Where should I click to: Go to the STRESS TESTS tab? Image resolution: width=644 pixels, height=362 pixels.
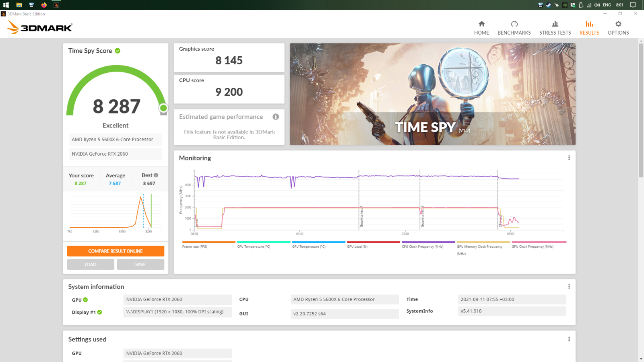[x=555, y=28]
